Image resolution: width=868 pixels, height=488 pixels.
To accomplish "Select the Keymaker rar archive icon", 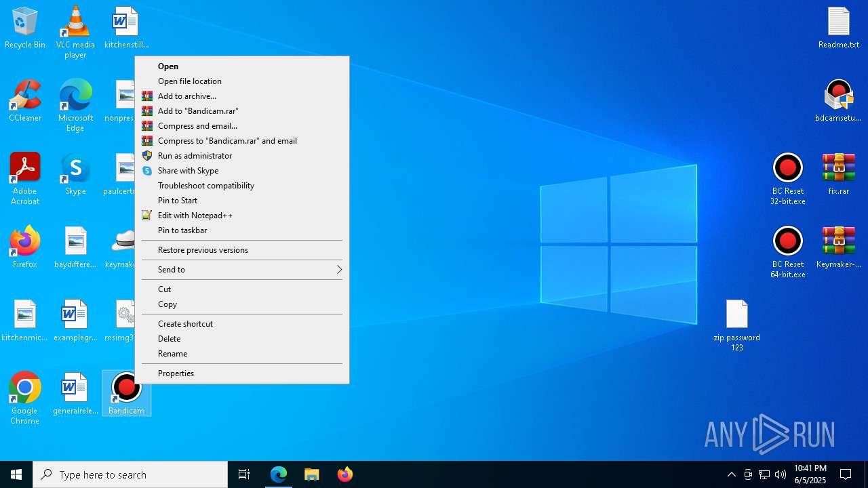I will (x=839, y=247).
